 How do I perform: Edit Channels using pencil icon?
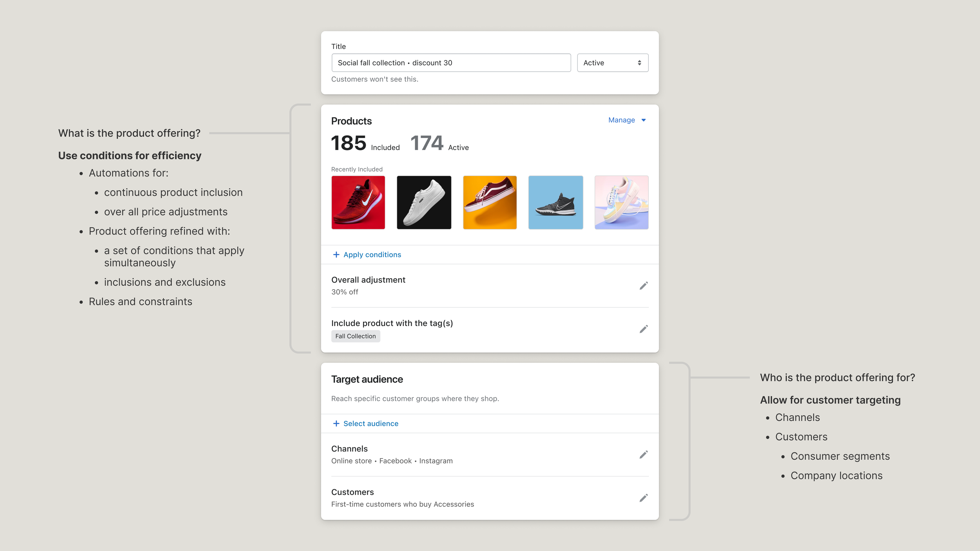click(x=643, y=455)
